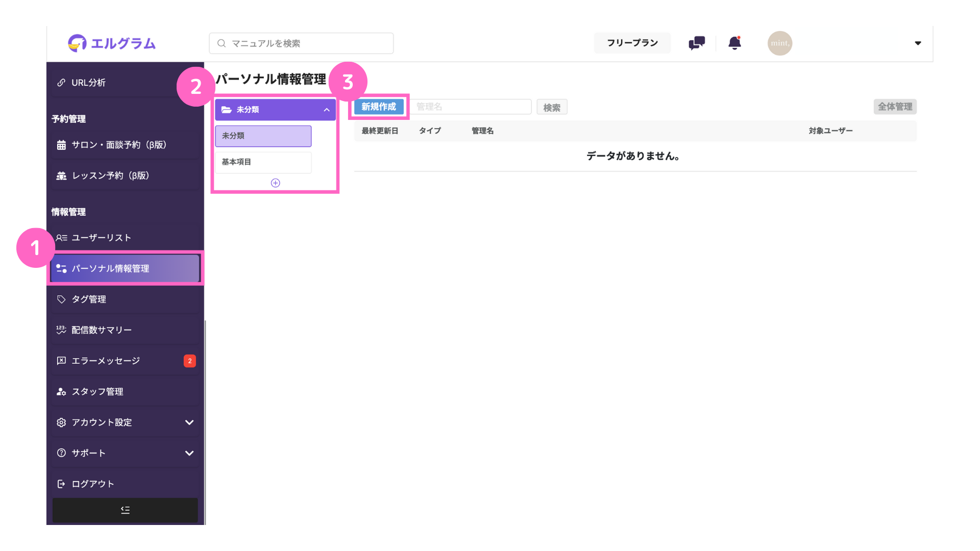Select パーソナル情報管理 in the sidebar
980x551 pixels.
(125, 268)
